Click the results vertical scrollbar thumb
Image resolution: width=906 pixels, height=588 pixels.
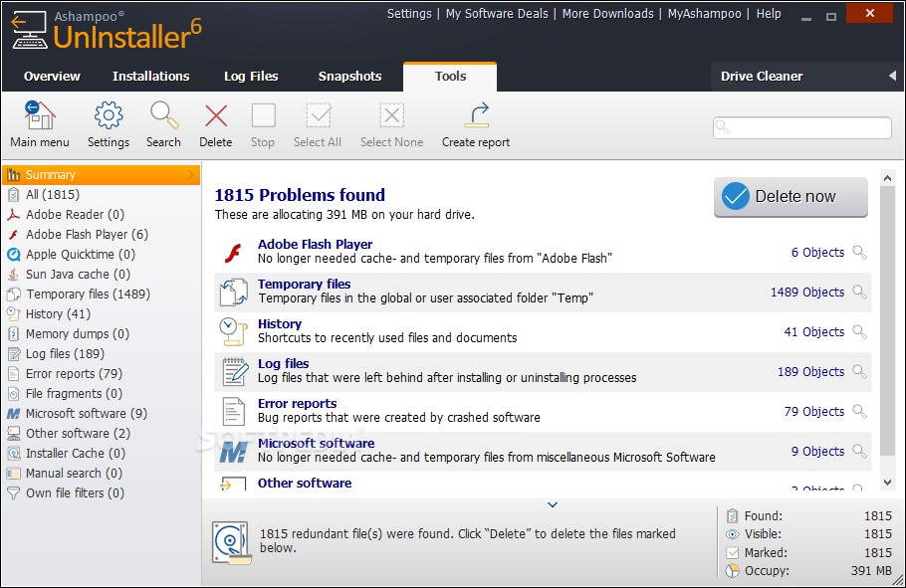888,321
